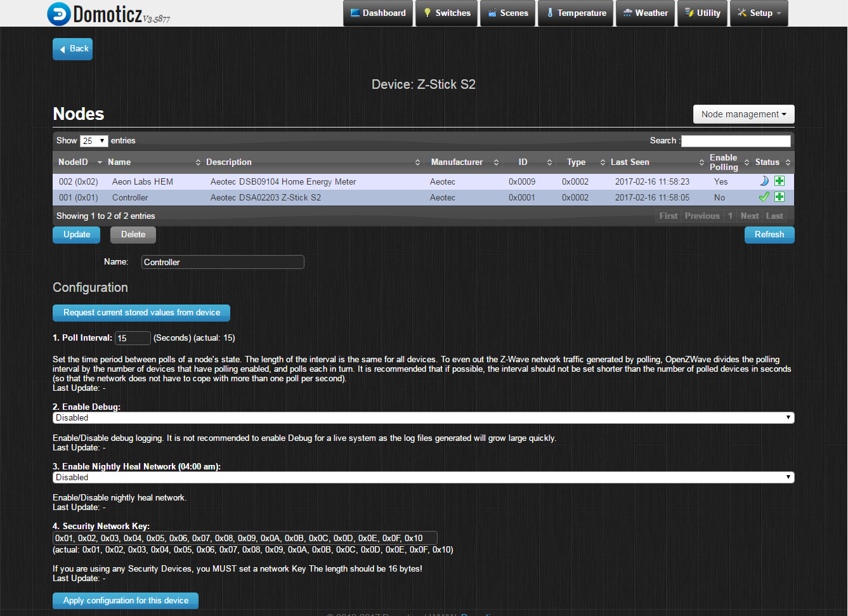Open the Enable Nightly Heal Network dropdown
This screenshot has height=616, width=848.
pos(423,478)
